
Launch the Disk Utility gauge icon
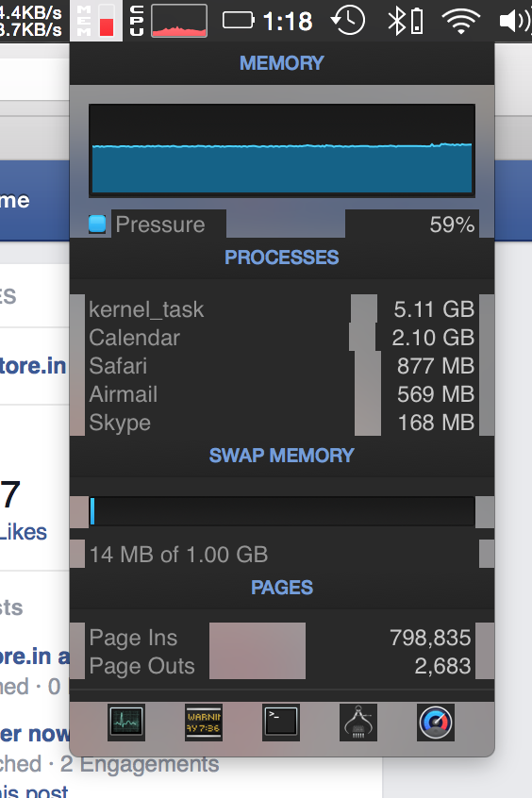(x=436, y=723)
